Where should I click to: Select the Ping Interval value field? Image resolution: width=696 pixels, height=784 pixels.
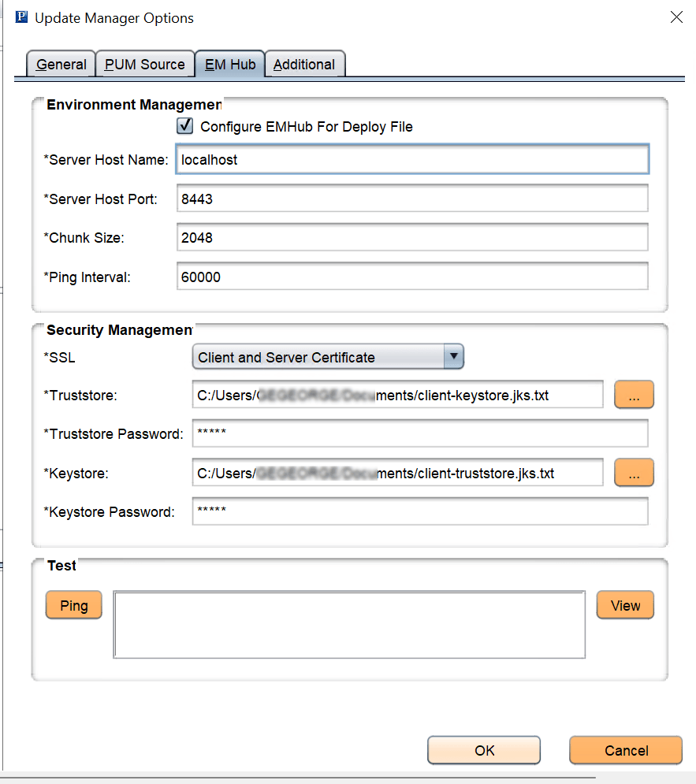pos(410,276)
